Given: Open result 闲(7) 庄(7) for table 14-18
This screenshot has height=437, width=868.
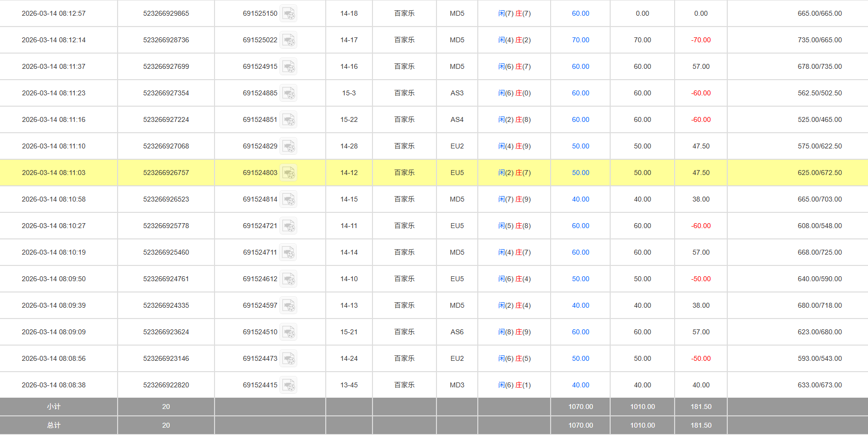Looking at the screenshot, I should click(x=514, y=14).
